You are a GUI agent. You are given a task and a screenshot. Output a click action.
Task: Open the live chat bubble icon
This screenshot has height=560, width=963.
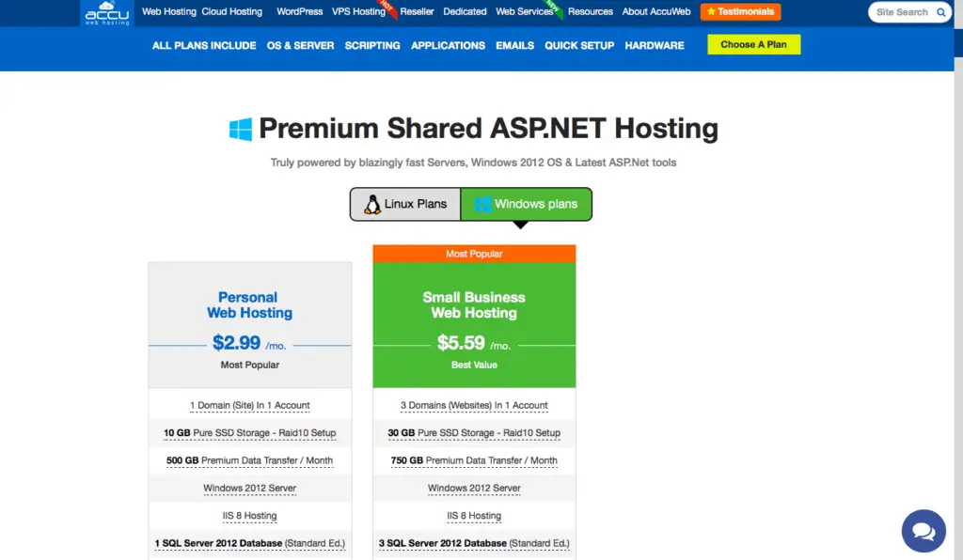click(924, 531)
